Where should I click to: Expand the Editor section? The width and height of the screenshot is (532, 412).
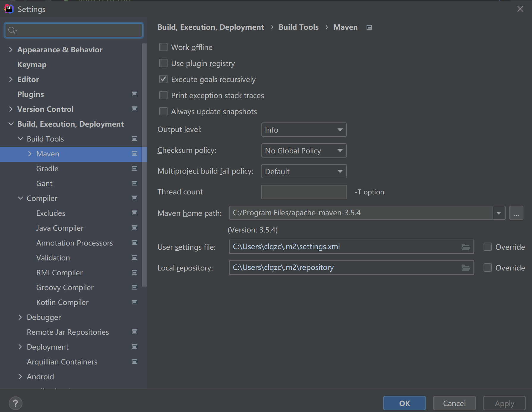click(x=11, y=79)
